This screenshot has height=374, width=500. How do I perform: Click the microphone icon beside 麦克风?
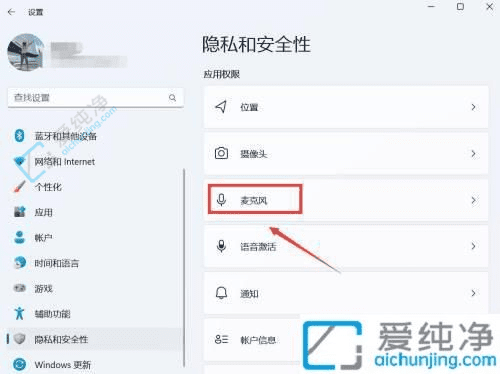pyautogui.click(x=221, y=200)
